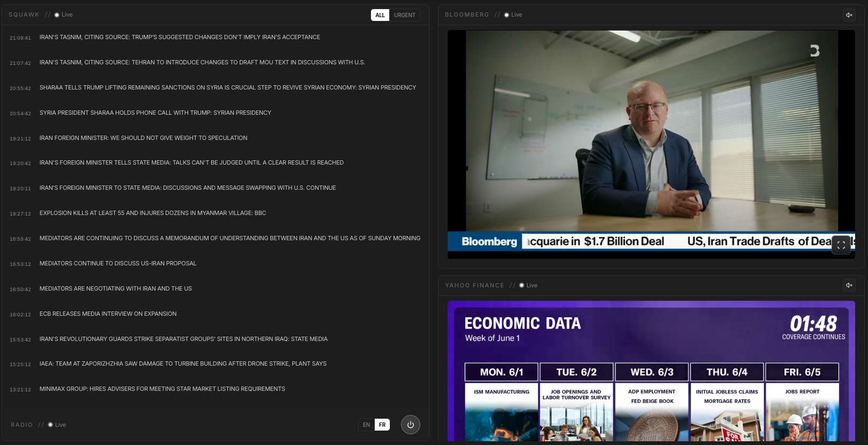This screenshot has height=445, width=868.
Task: Select headline about Trump's suggested changes
Action: 180,38
